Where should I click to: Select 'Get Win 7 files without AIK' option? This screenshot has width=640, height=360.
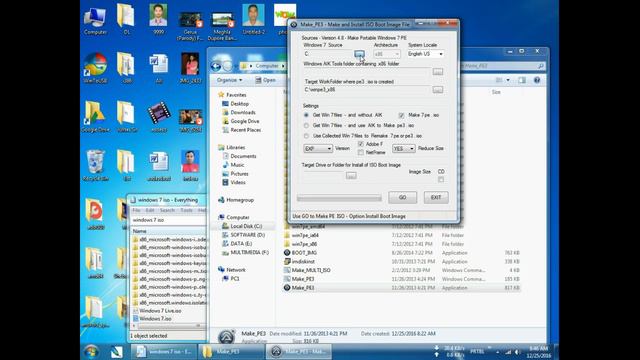coord(306,116)
